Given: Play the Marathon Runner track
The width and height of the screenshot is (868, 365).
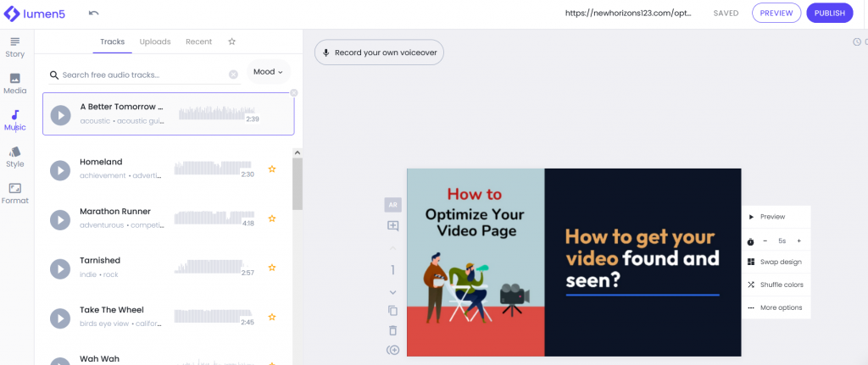Looking at the screenshot, I should 60,219.
